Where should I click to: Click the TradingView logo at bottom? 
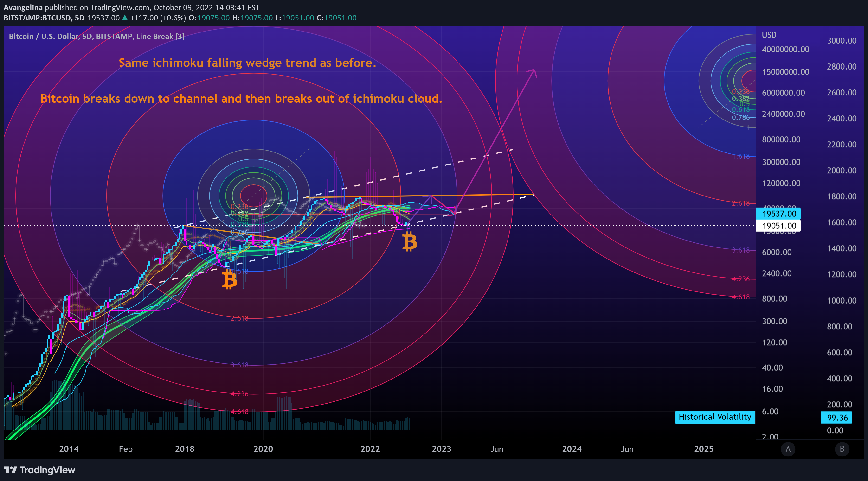pyautogui.click(x=39, y=470)
